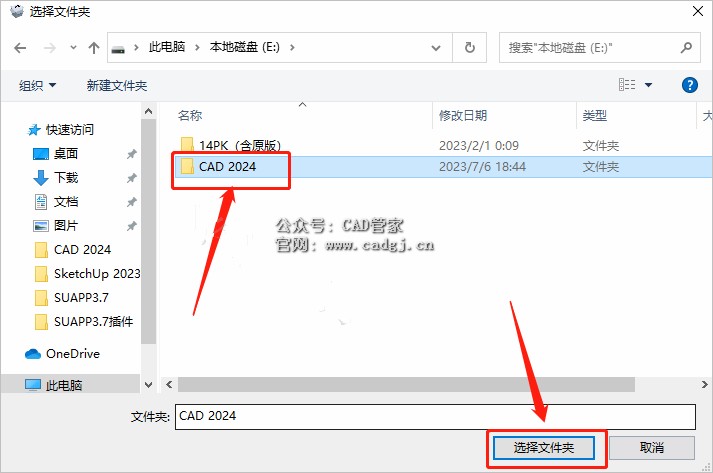Sort by the 类型 column header
Image resolution: width=713 pixels, height=473 pixels.
click(x=595, y=116)
